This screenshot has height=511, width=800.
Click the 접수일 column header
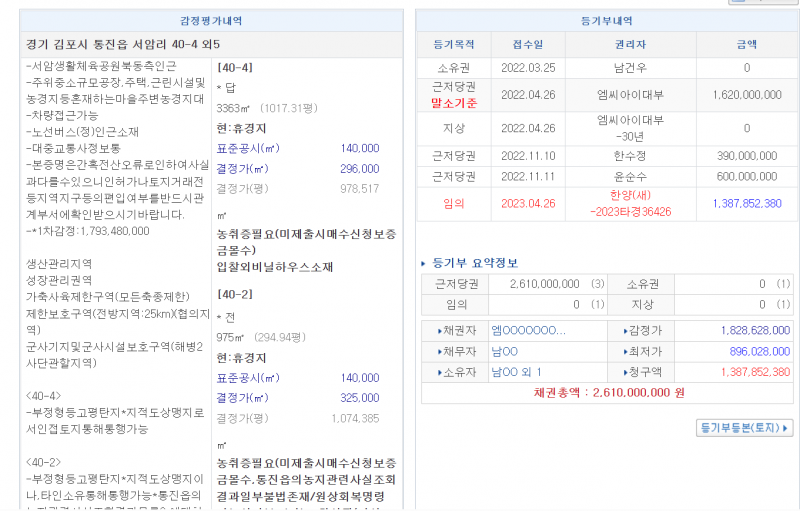click(x=527, y=45)
